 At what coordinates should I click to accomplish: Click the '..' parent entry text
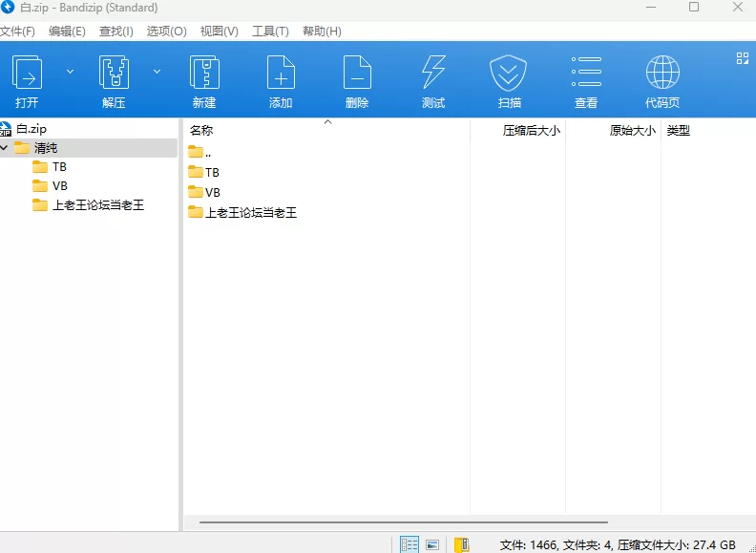point(208,154)
